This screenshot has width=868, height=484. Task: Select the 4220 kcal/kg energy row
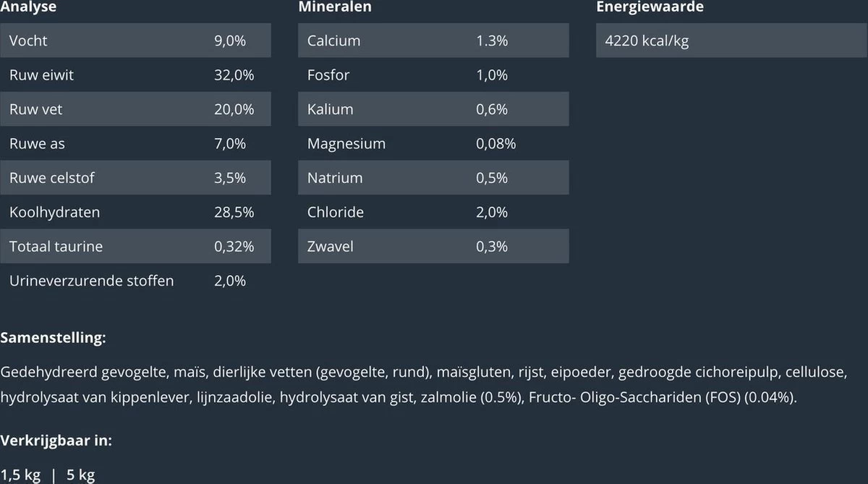(x=731, y=41)
